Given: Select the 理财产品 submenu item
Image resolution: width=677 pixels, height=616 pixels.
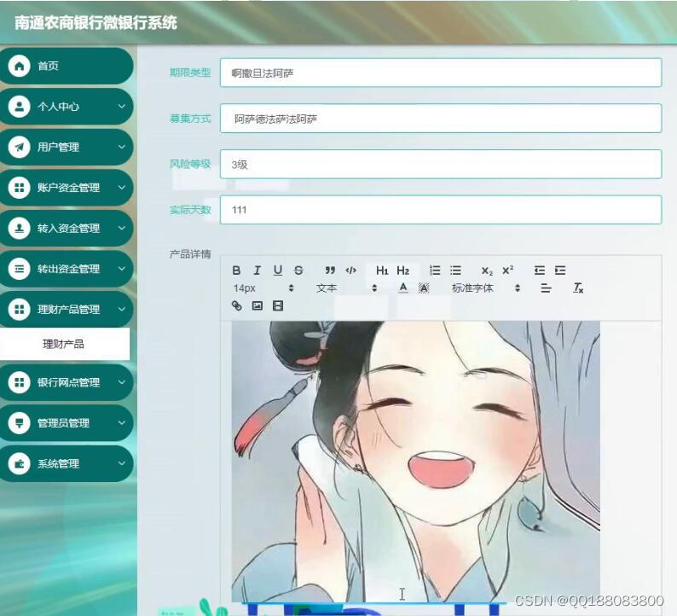Looking at the screenshot, I should pyautogui.click(x=64, y=344).
